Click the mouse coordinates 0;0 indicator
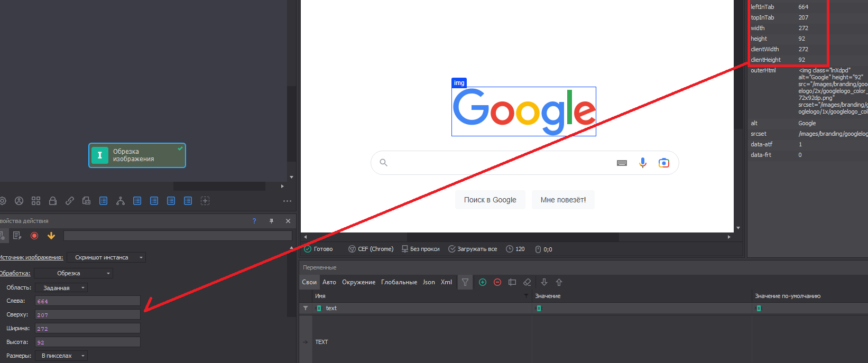The width and height of the screenshot is (868, 363). click(x=543, y=249)
